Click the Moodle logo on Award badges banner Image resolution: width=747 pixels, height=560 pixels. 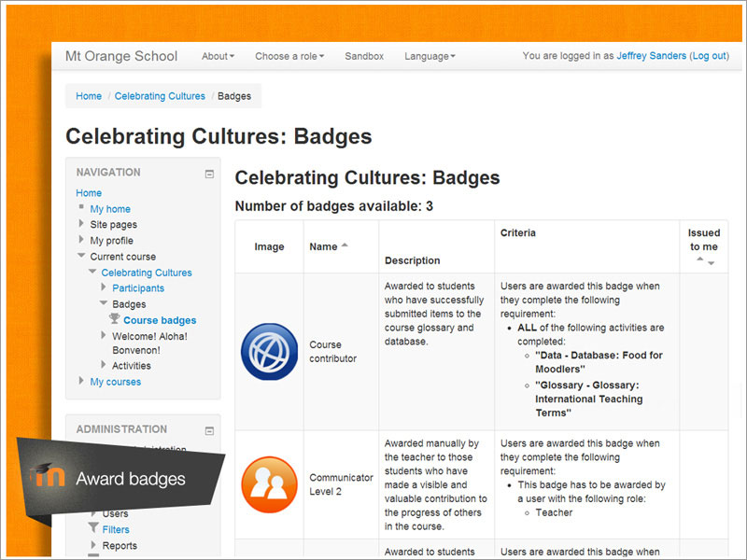49,476
